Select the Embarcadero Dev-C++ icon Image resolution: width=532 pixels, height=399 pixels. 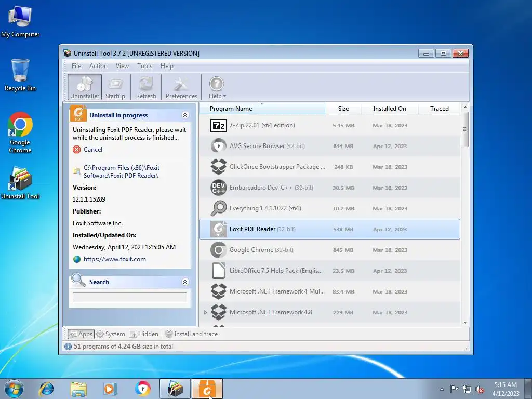pos(219,188)
